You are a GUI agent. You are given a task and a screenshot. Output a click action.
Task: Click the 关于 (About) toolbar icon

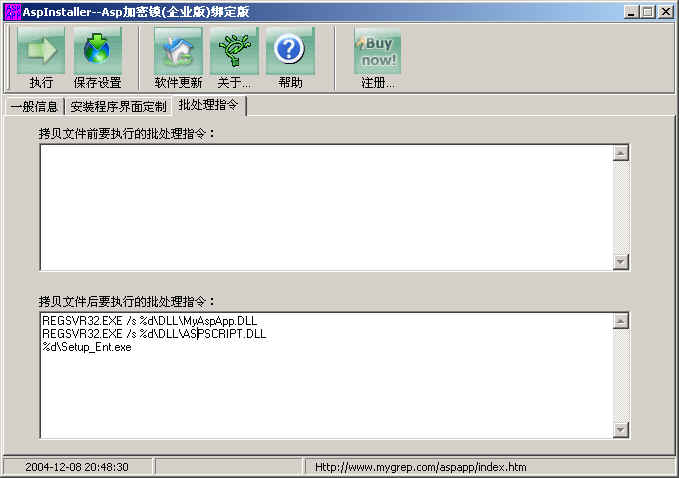[234, 51]
